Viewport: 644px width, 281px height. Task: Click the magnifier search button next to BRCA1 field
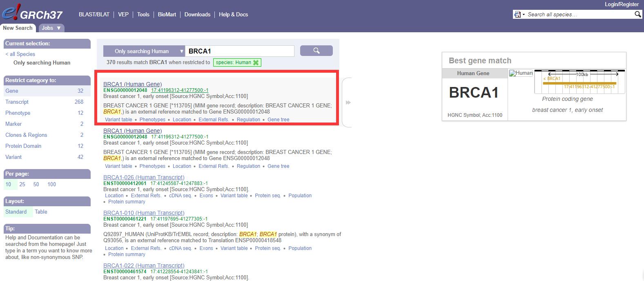(316, 51)
